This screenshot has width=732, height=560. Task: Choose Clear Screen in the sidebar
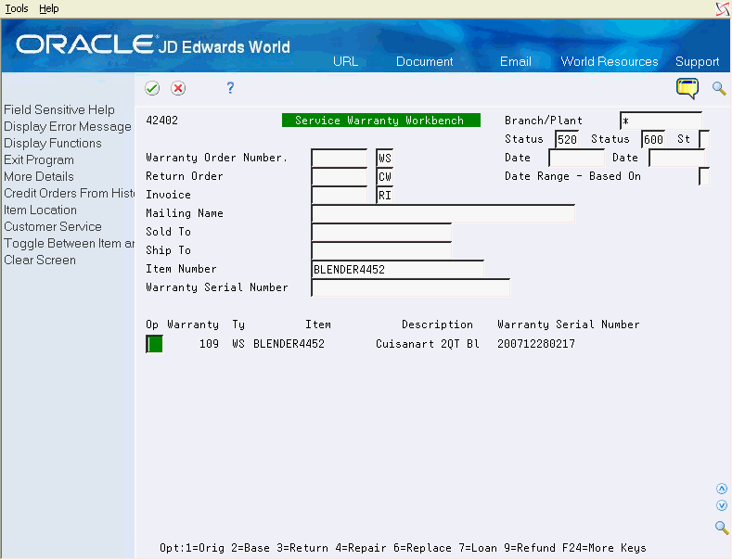(x=40, y=260)
